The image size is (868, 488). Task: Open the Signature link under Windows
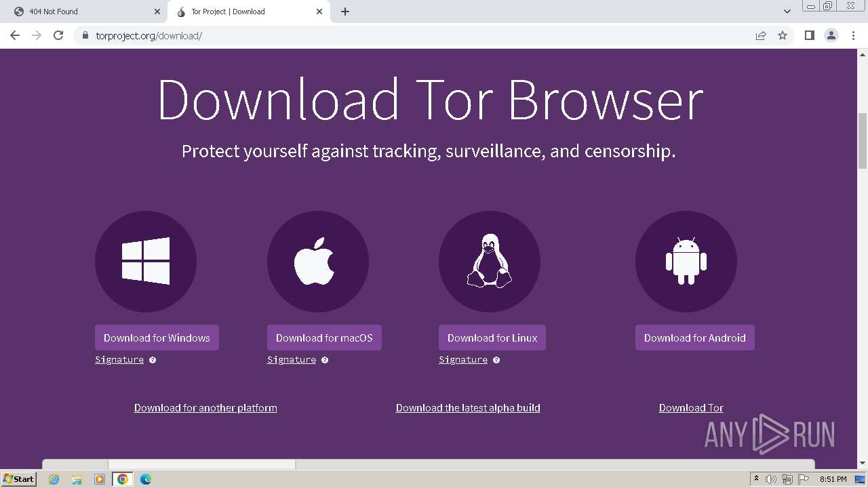[x=119, y=360]
